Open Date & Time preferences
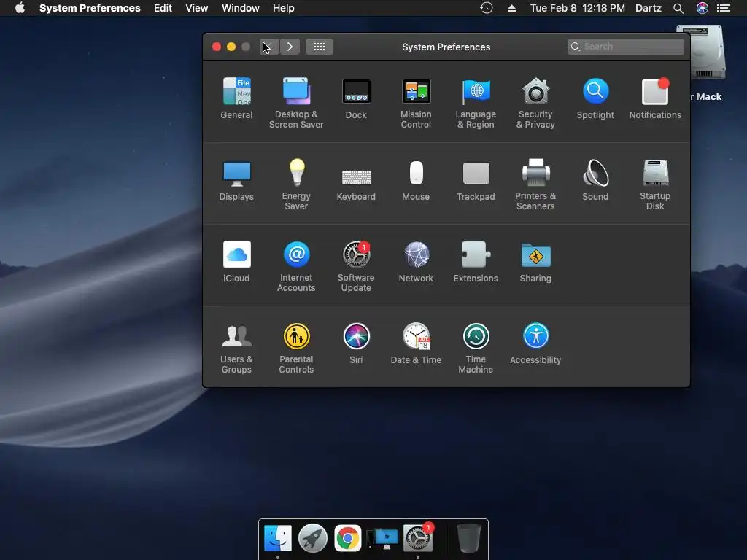Screen dimensions: 747x560 pyautogui.click(x=416, y=344)
